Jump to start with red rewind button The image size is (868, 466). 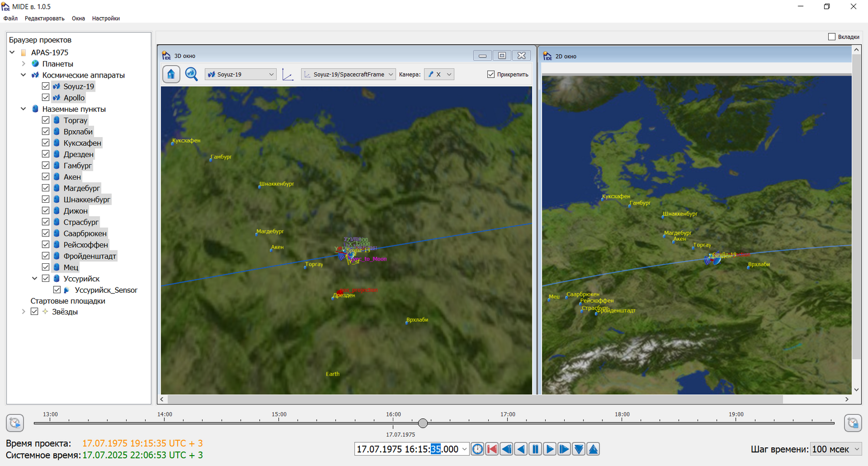(x=492, y=449)
